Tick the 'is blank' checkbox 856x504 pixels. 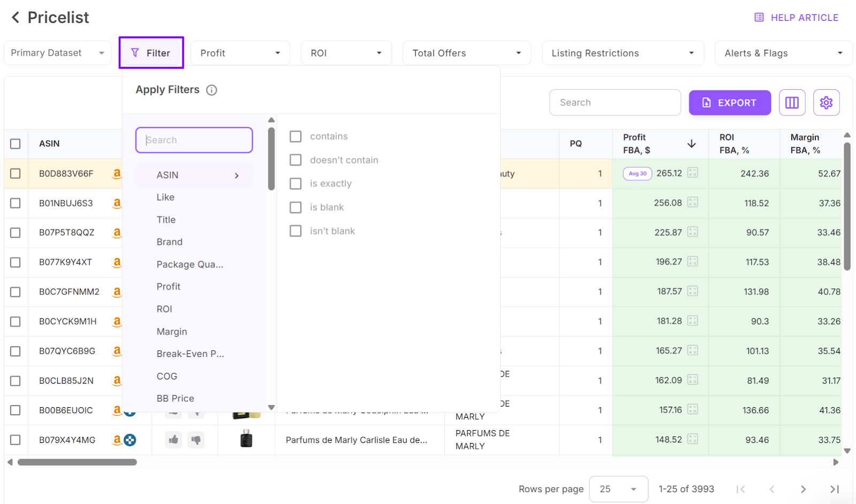click(295, 207)
